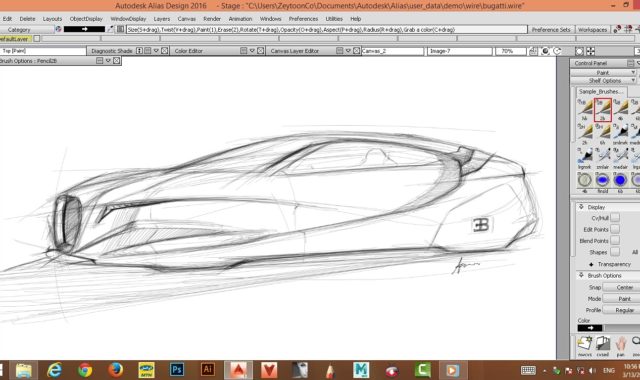
Task: Select the small marker brush in the second shelf row
Action: click(620, 134)
